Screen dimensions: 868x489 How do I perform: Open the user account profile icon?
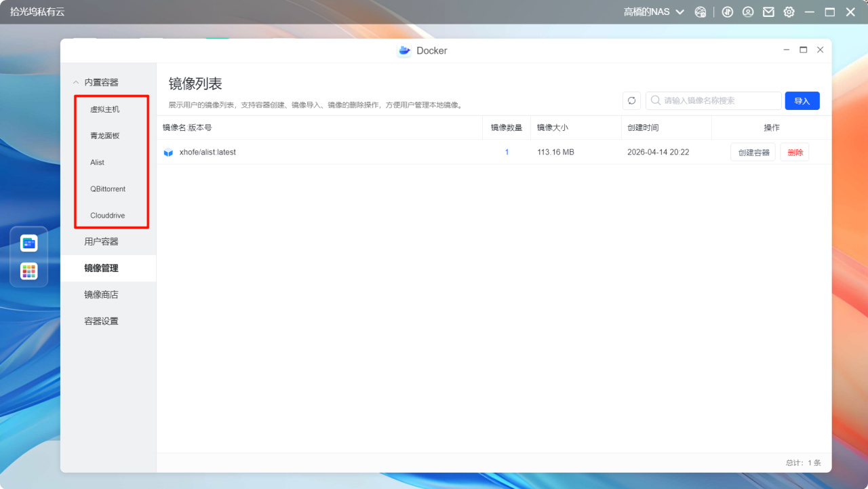pos(748,12)
